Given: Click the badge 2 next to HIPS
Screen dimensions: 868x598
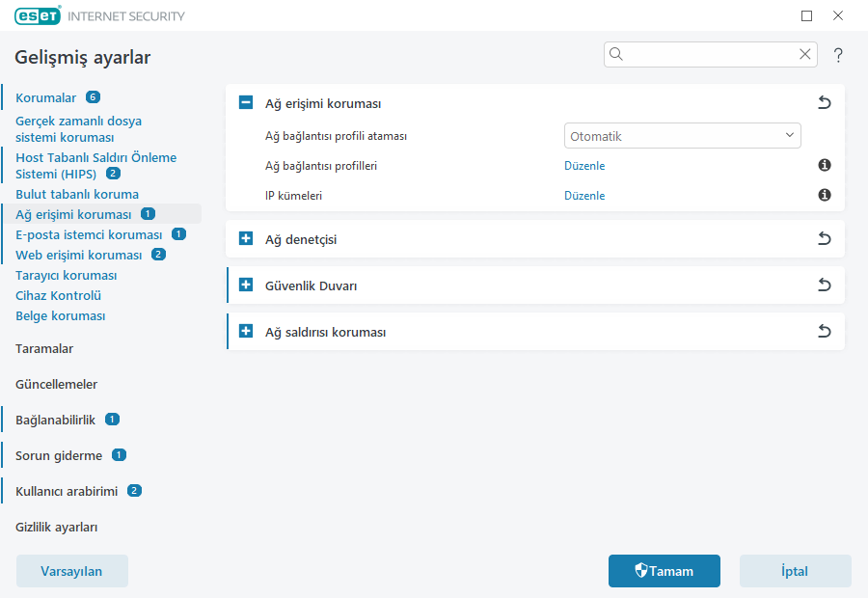Looking at the screenshot, I should (x=113, y=173).
